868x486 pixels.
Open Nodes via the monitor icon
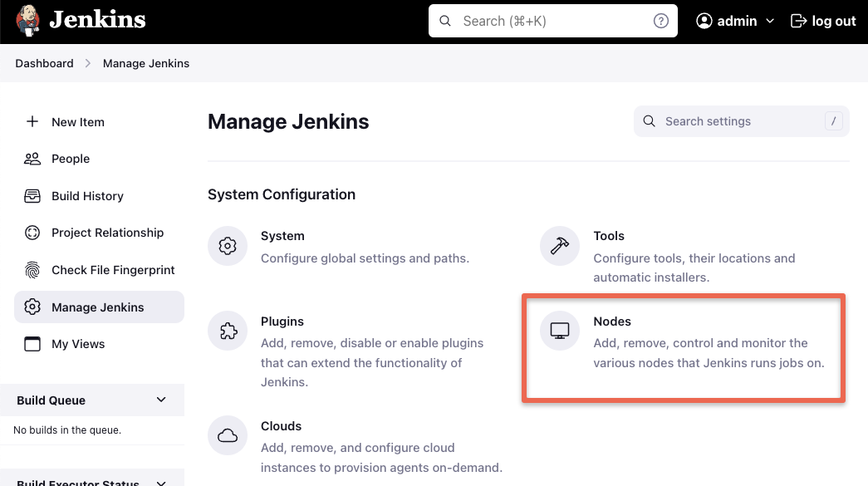pyautogui.click(x=559, y=330)
